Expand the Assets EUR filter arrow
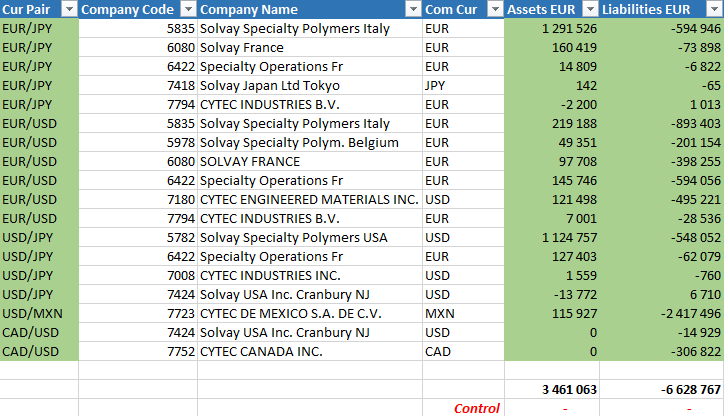The height and width of the screenshot is (416, 724). pos(591,9)
